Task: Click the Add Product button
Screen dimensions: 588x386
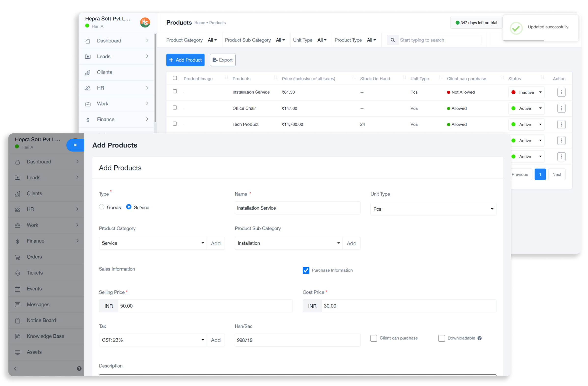Action: (185, 60)
